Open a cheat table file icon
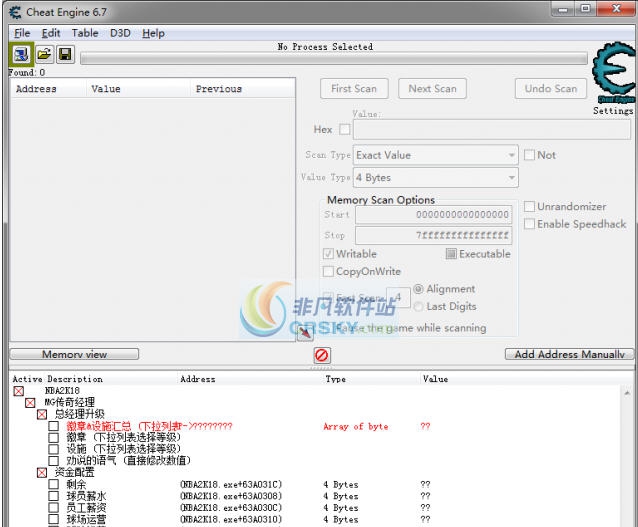Image resolution: width=638 pixels, height=527 pixels. (x=44, y=54)
